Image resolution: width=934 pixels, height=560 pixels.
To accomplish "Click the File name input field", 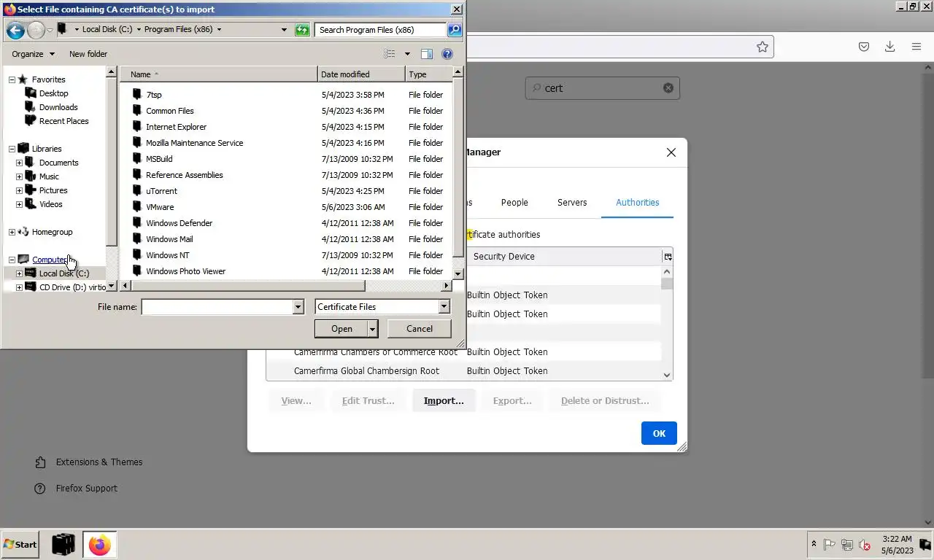I will 217,307.
